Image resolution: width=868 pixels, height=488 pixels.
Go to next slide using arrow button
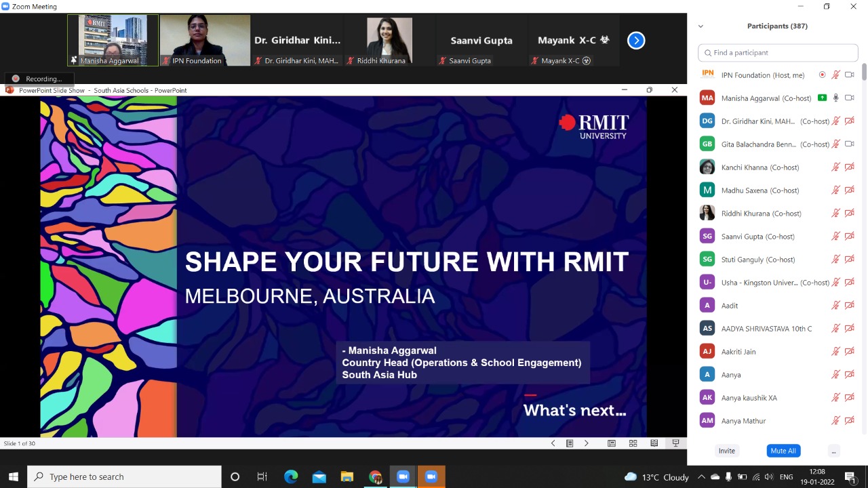[587, 443]
